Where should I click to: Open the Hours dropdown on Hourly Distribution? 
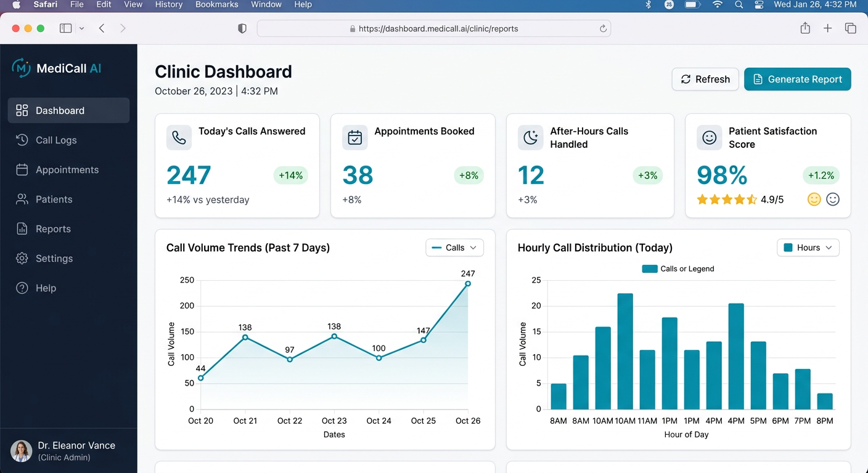(808, 247)
